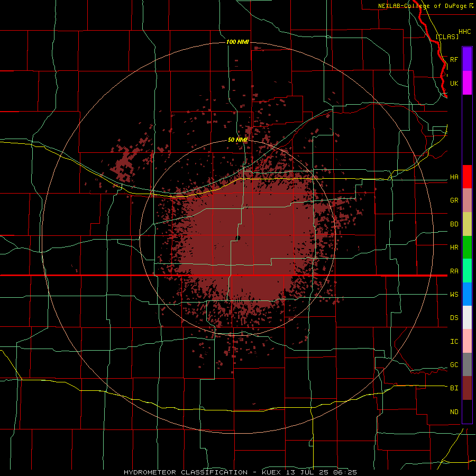Select the blue WS legend swatch
The height and width of the screenshot is (476, 476).
pyautogui.click(x=467, y=294)
